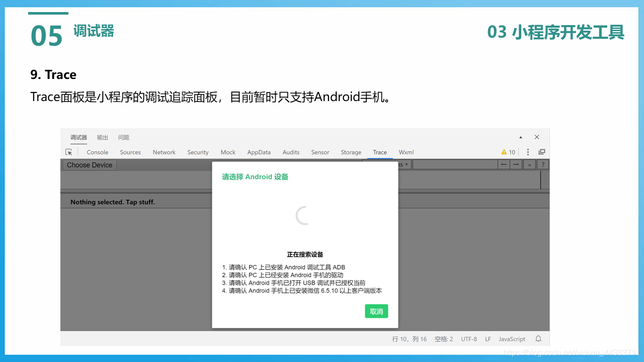
Task: Open the Sensor tab
Action: coord(320,152)
